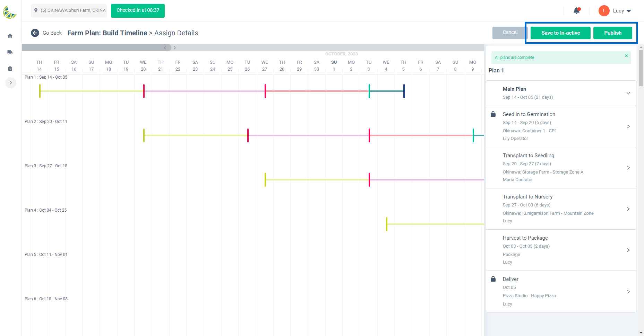The width and height of the screenshot is (644, 336).
Task: Click the location pin icon
Action: point(36,10)
